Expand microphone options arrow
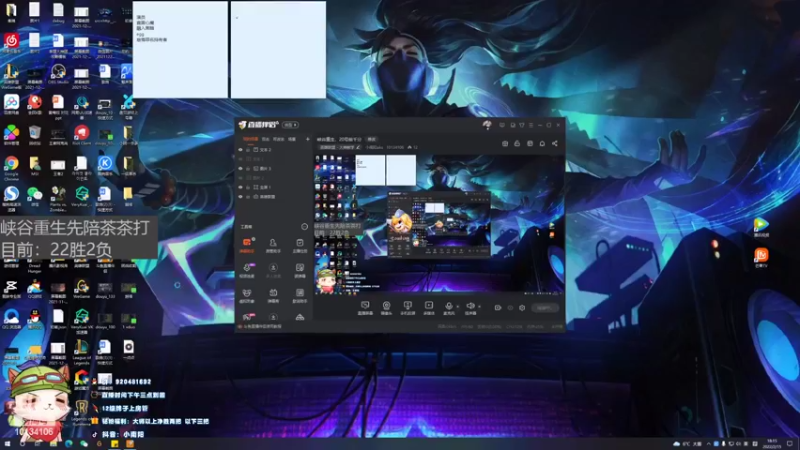 457,307
